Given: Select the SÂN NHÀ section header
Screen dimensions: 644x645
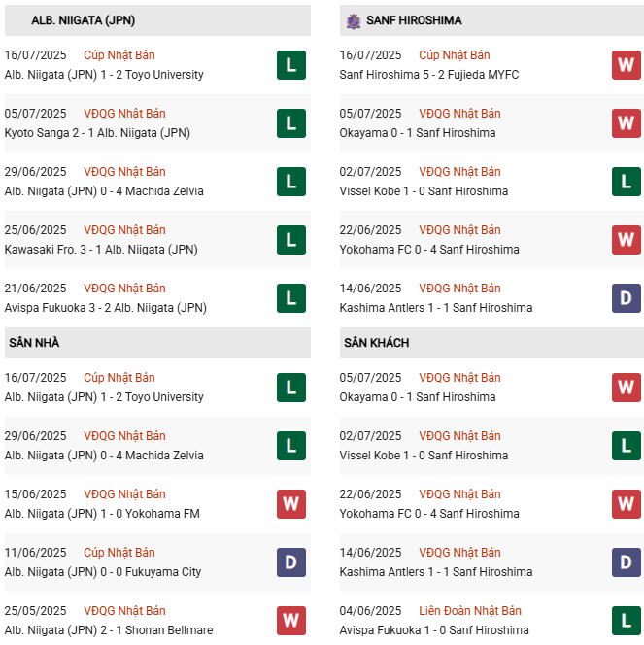Looking at the screenshot, I should 35,343.
